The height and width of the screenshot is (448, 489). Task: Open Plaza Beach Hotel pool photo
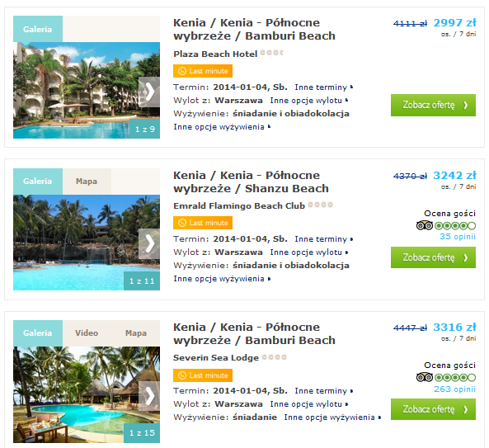point(87,90)
